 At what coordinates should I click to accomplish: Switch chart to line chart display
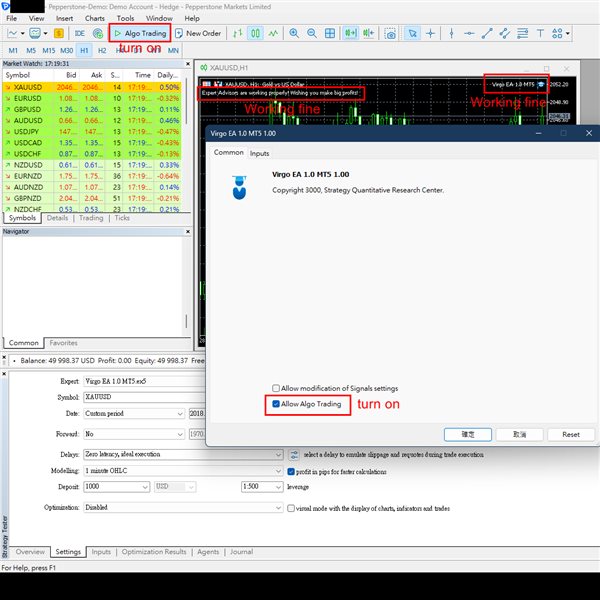(273, 34)
